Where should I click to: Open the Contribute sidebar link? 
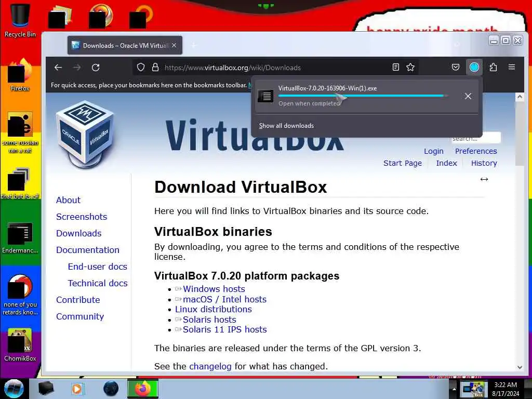tap(78, 300)
